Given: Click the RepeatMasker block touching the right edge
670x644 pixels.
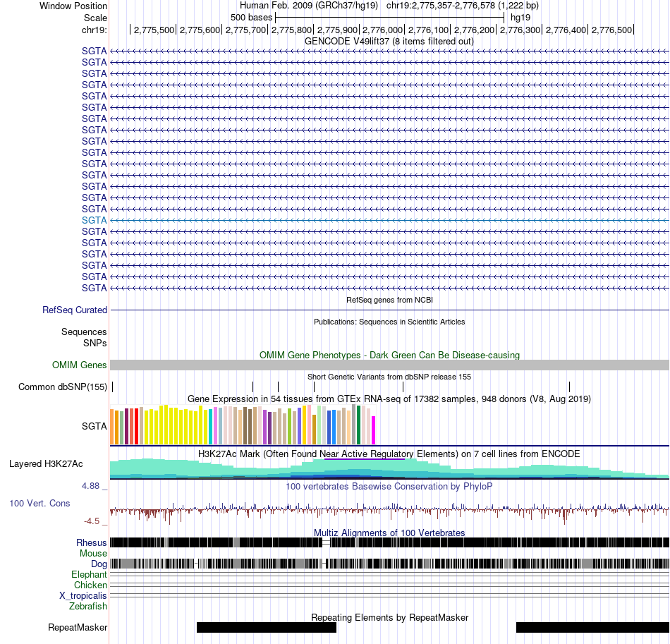Looking at the screenshot, I should coord(592,627).
